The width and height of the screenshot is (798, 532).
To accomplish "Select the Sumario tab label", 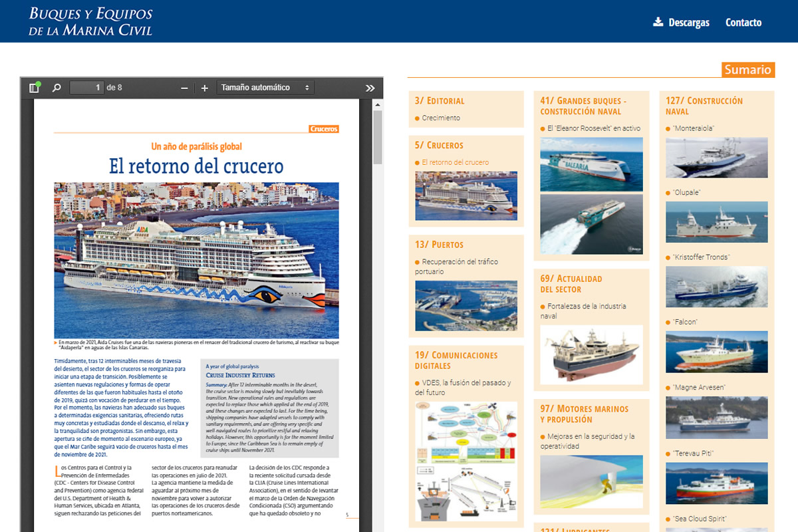I will pos(748,70).
